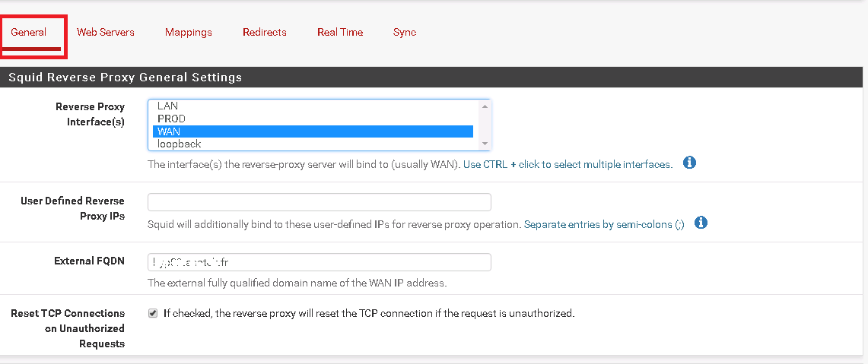868x364 pixels.
Task: Toggle Reset TCP Connections checkbox
Action: (x=153, y=313)
